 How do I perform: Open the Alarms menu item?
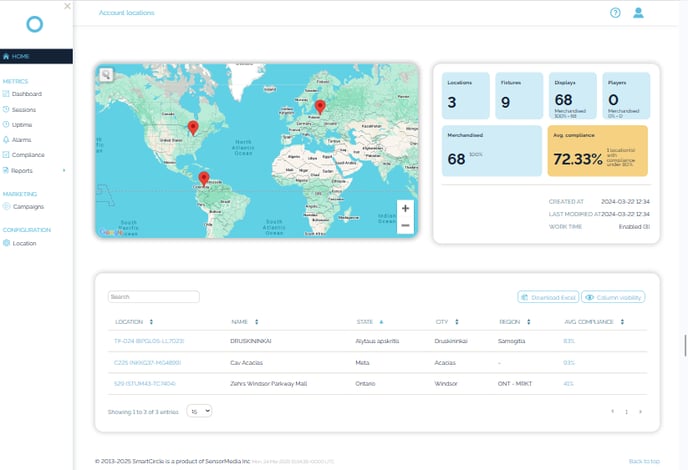pyautogui.click(x=22, y=140)
